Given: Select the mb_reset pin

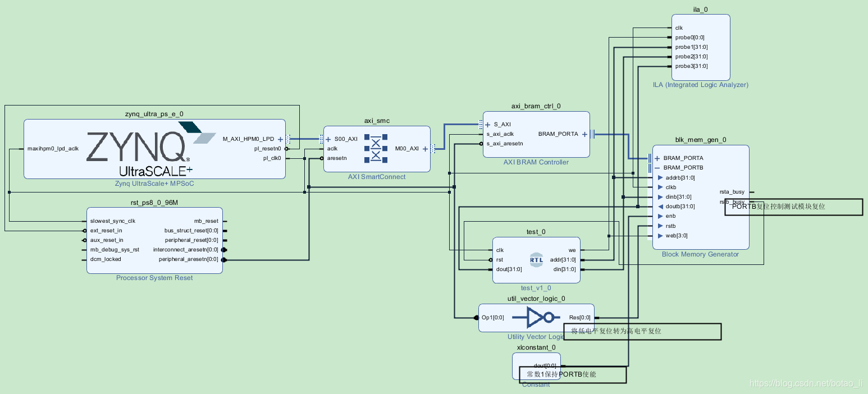Looking at the screenshot, I should pos(206,221).
